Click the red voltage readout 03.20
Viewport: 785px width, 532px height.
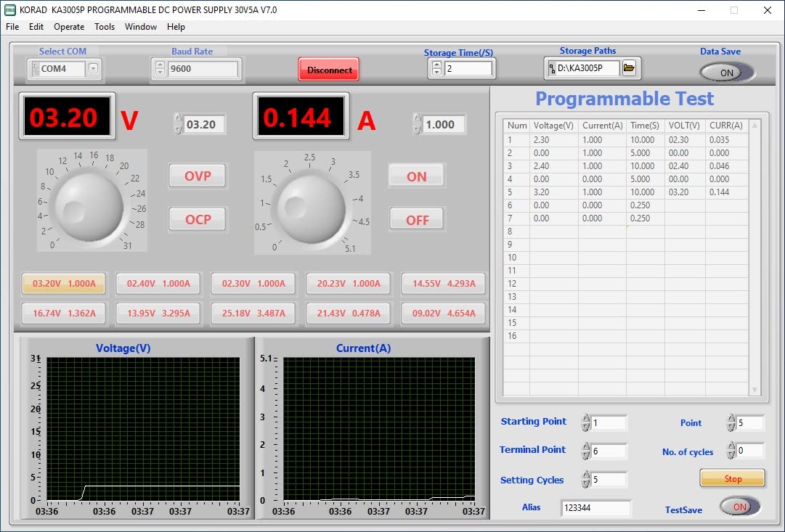point(67,116)
